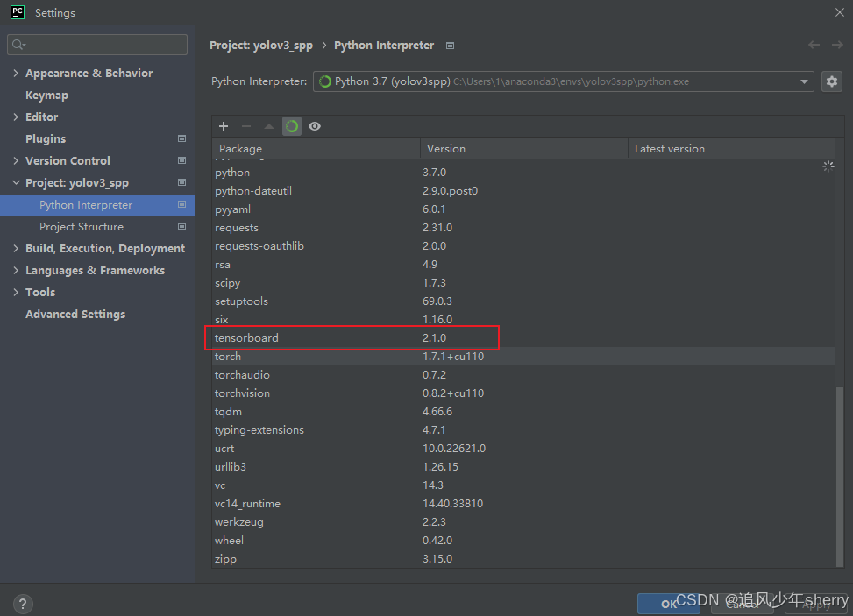Click the back navigation arrow
853x616 pixels.
pos(814,45)
